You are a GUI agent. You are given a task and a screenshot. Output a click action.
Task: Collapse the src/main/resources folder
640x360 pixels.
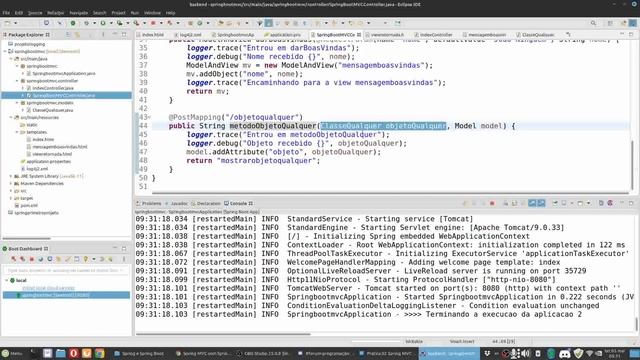(11, 118)
